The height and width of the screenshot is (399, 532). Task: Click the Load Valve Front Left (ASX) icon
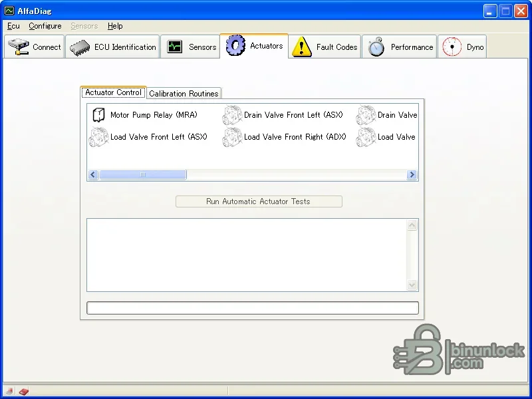(x=98, y=137)
